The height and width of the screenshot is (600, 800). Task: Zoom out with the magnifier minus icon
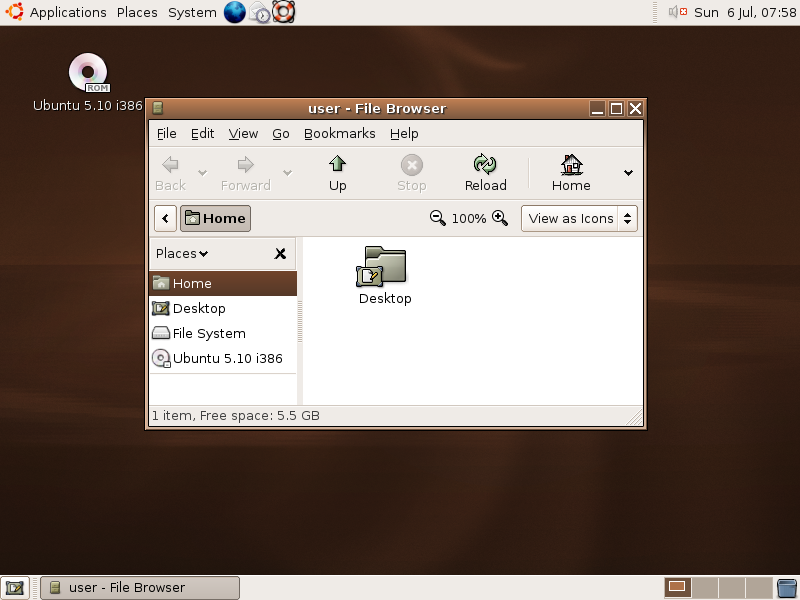click(x=438, y=218)
